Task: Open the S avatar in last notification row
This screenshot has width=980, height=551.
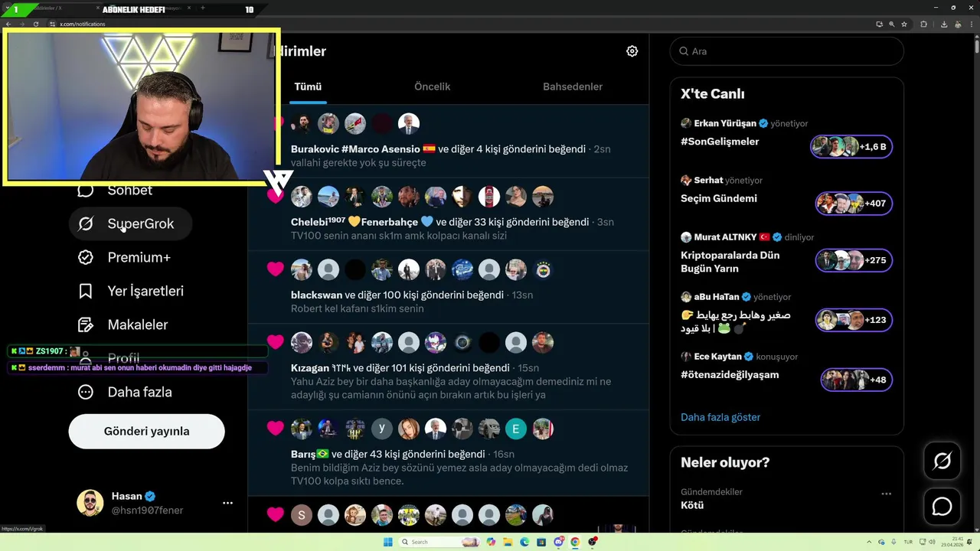Action: [302, 515]
